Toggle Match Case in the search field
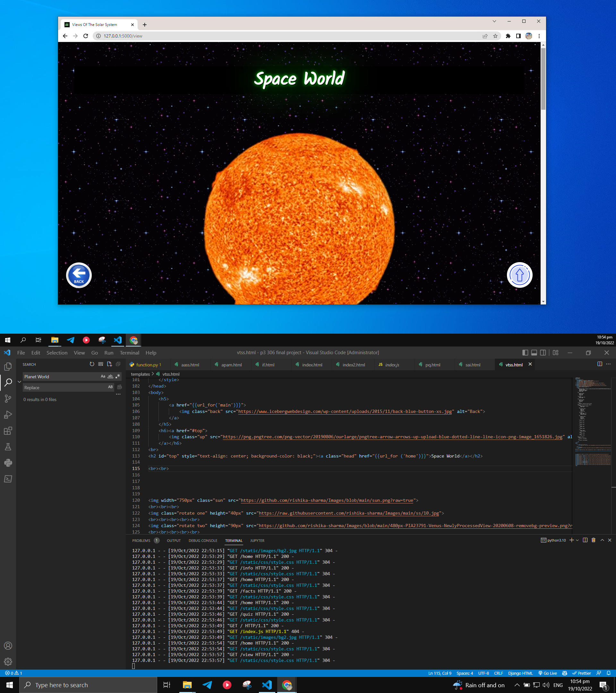The width and height of the screenshot is (616, 693). tap(103, 376)
